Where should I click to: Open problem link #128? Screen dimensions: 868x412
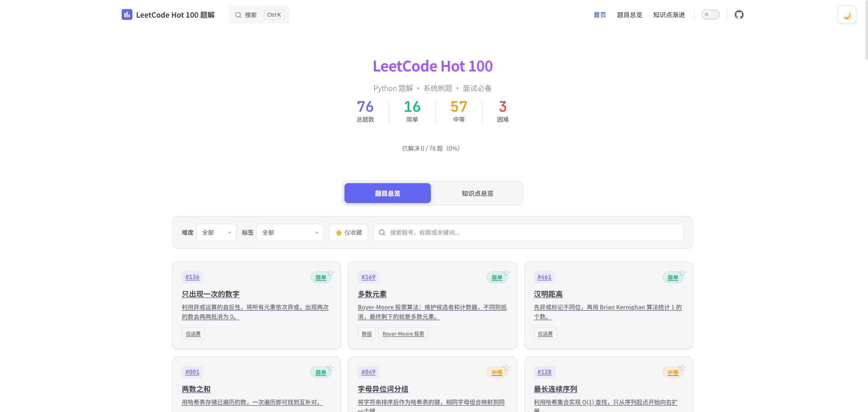[544, 372]
